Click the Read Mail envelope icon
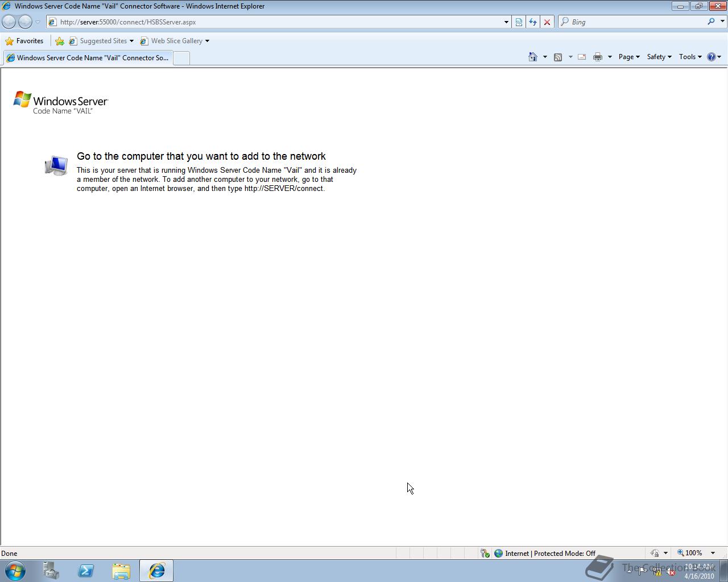Viewport: 728px width, 582px height. [582, 57]
